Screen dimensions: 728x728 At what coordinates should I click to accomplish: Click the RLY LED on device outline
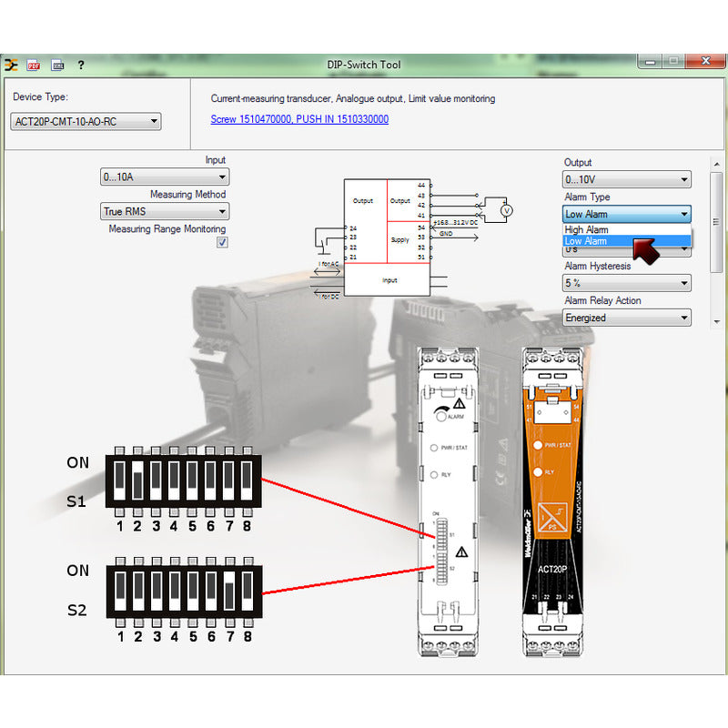pyautogui.click(x=434, y=474)
